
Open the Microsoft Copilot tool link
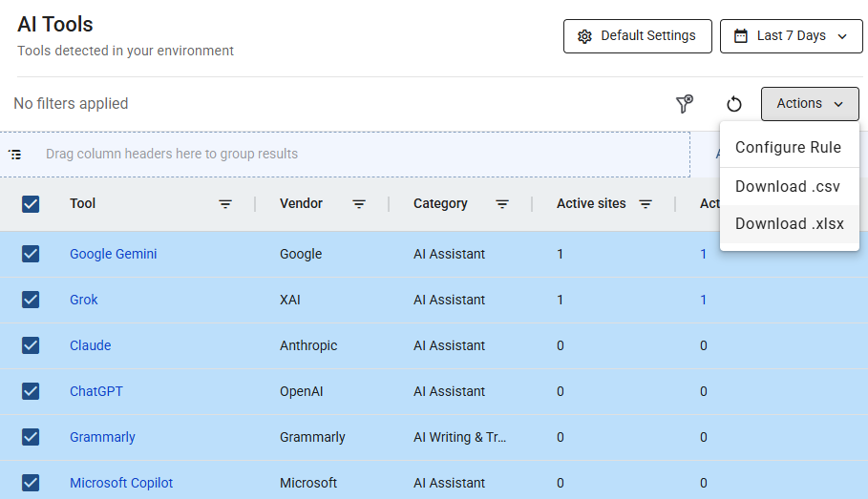coord(121,483)
